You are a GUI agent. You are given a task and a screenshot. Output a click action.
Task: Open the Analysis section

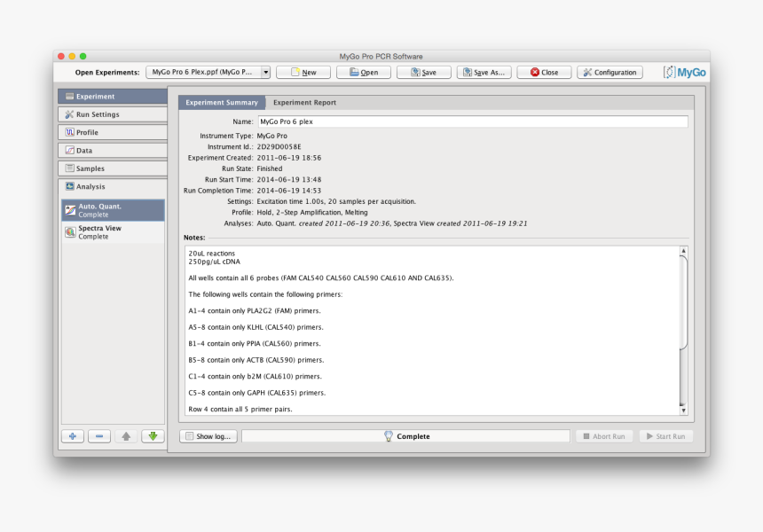[x=113, y=186]
